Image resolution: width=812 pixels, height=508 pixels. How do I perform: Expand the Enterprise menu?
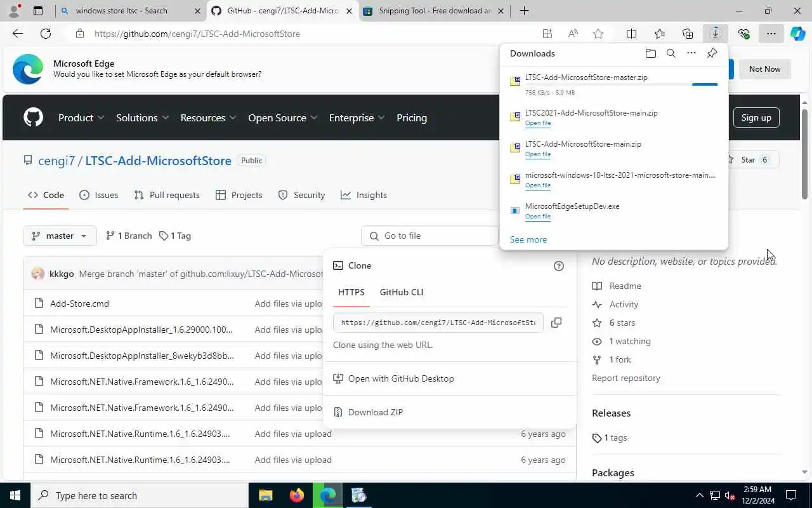click(x=357, y=117)
